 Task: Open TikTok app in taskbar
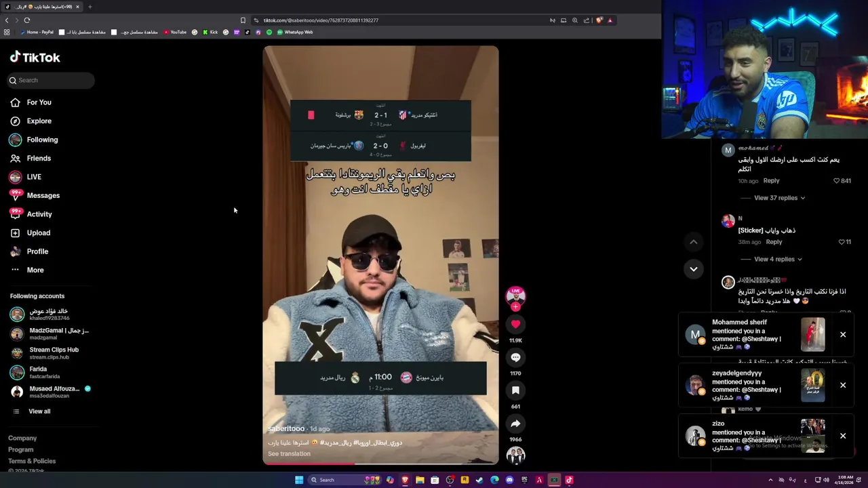click(569, 480)
